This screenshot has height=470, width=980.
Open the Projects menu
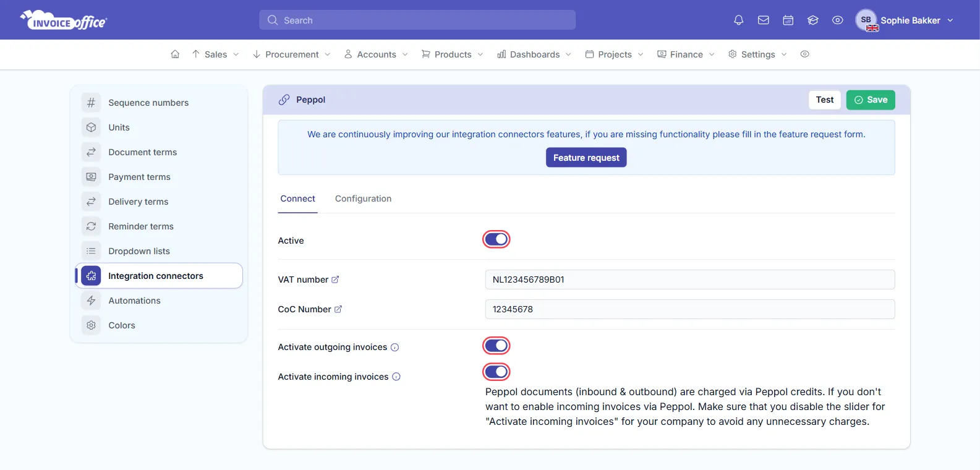point(615,54)
